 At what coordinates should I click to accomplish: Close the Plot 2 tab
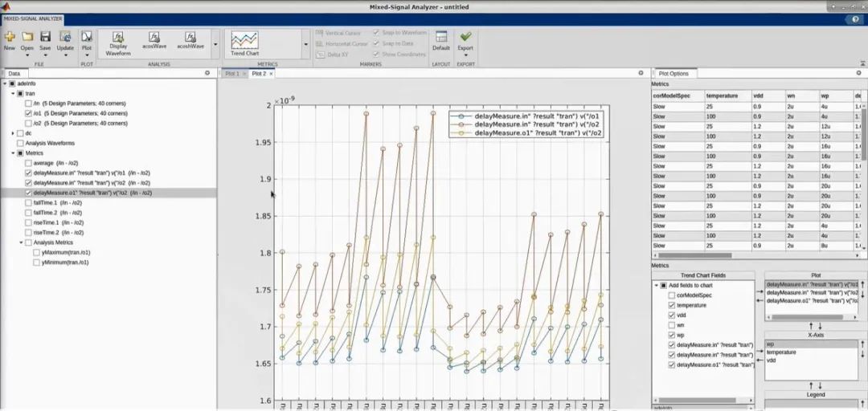272,74
